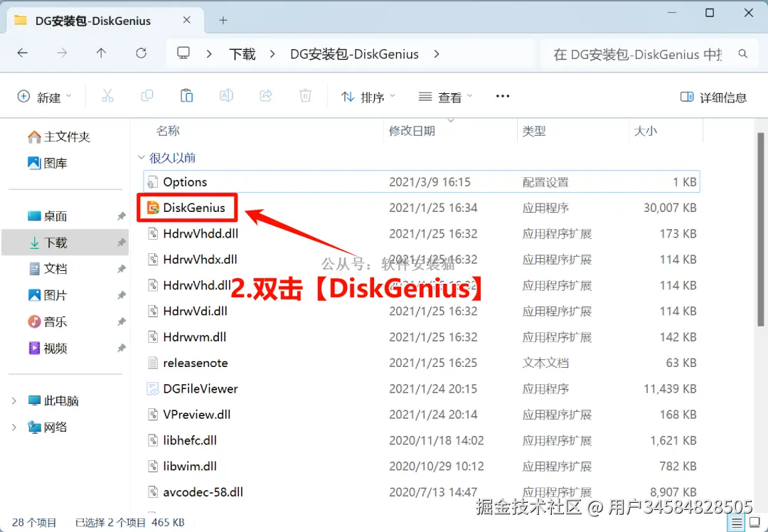Image resolution: width=768 pixels, height=532 pixels.
Task: Open 主文件夹 in the sidebar
Action: (x=59, y=137)
